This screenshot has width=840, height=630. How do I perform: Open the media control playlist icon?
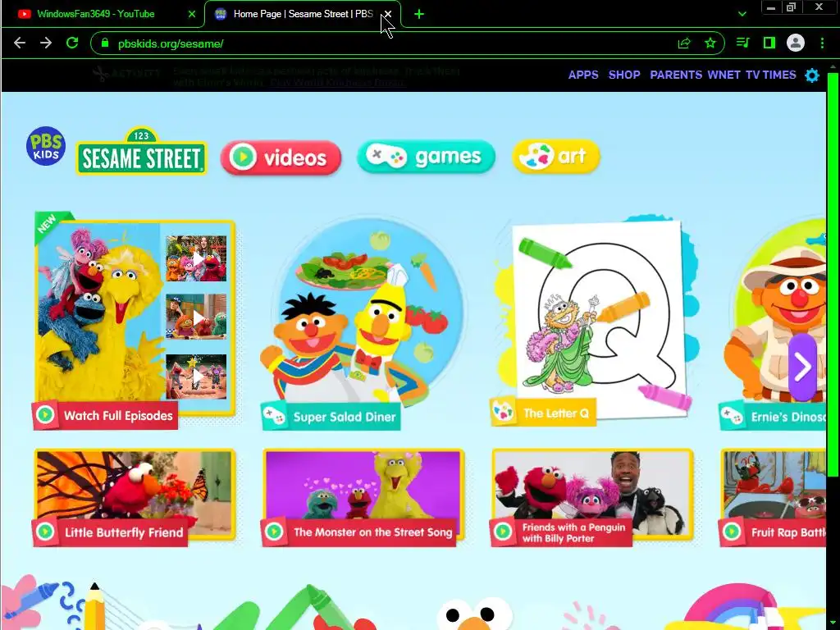[742, 43]
